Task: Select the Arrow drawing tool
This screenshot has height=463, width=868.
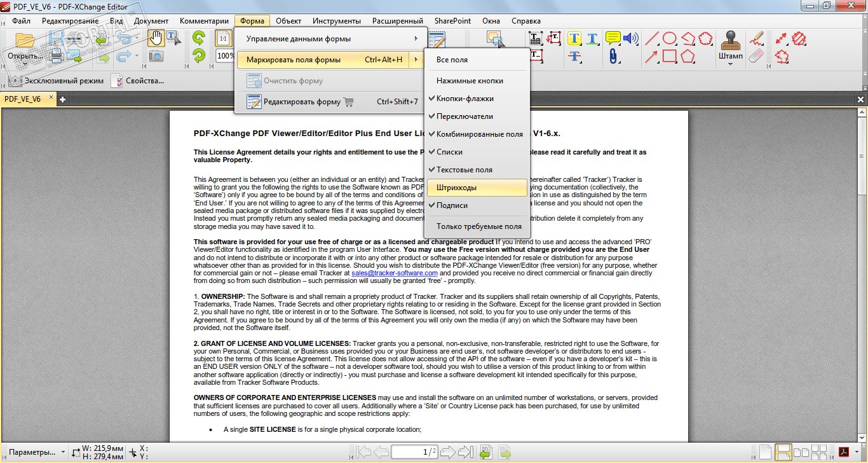Action: click(x=651, y=56)
